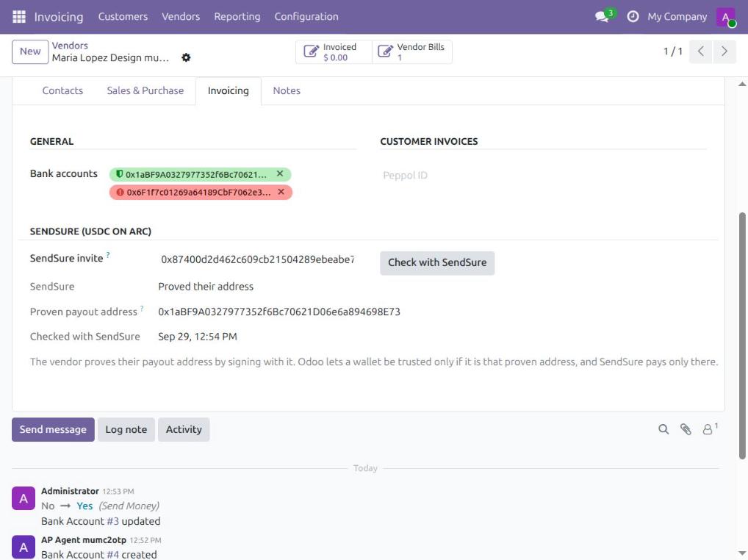Open the Configuration menu
The width and height of the screenshot is (748, 560).
pos(306,17)
